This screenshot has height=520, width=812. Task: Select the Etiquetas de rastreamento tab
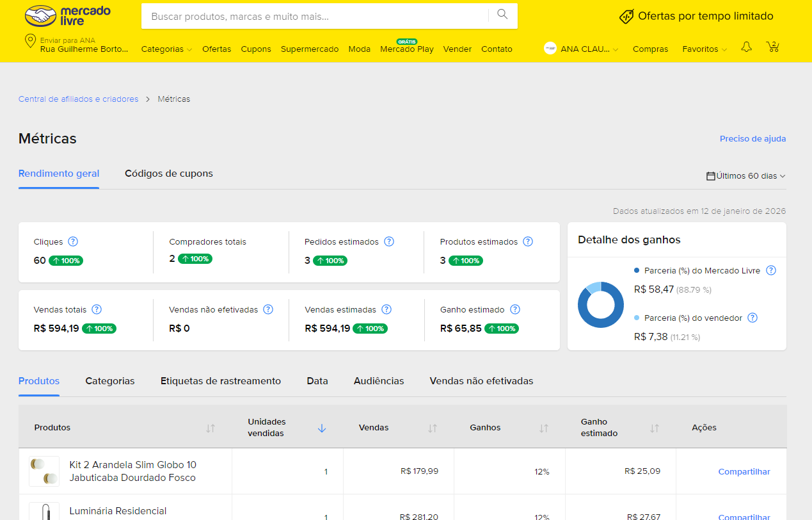pyautogui.click(x=221, y=381)
